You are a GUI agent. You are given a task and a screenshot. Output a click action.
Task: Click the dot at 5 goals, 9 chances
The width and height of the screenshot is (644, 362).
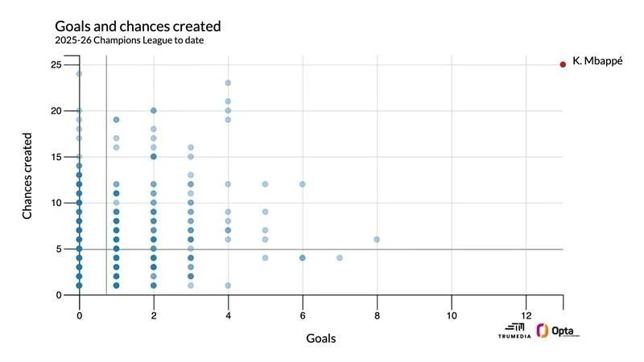[x=265, y=212]
